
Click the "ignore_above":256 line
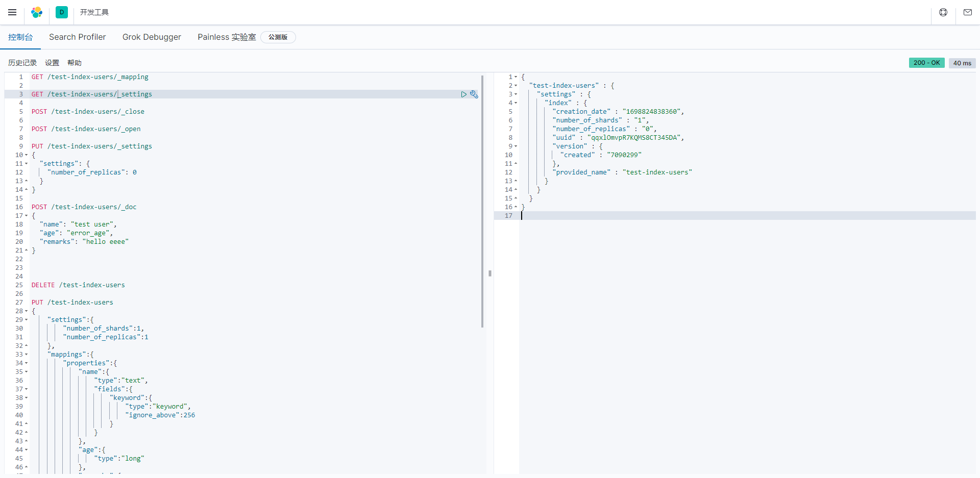[x=160, y=415]
